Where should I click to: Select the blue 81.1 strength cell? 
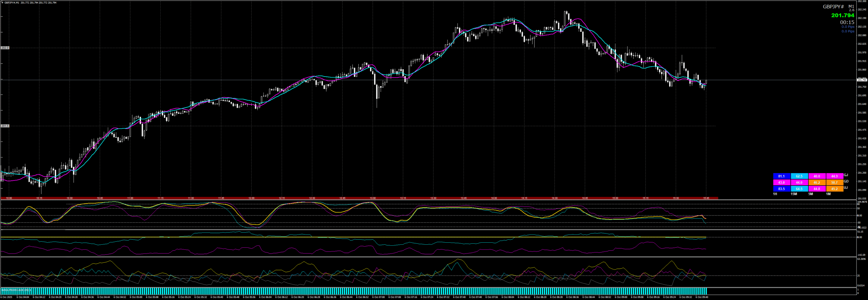(782, 176)
